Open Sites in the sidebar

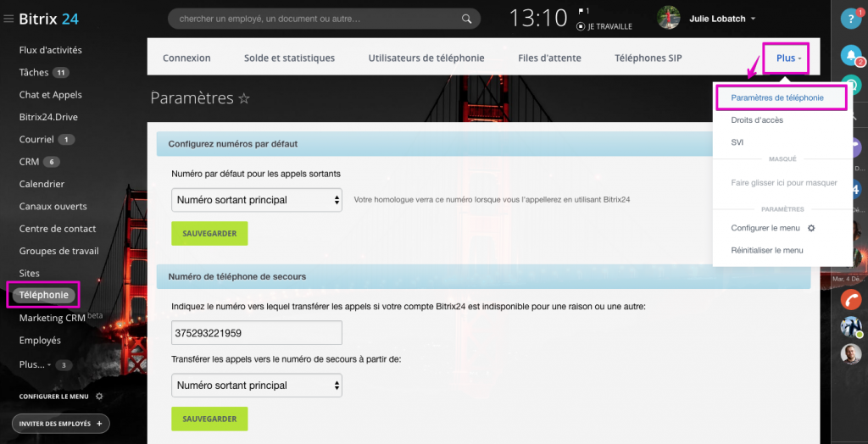click(x=30, y=273)
